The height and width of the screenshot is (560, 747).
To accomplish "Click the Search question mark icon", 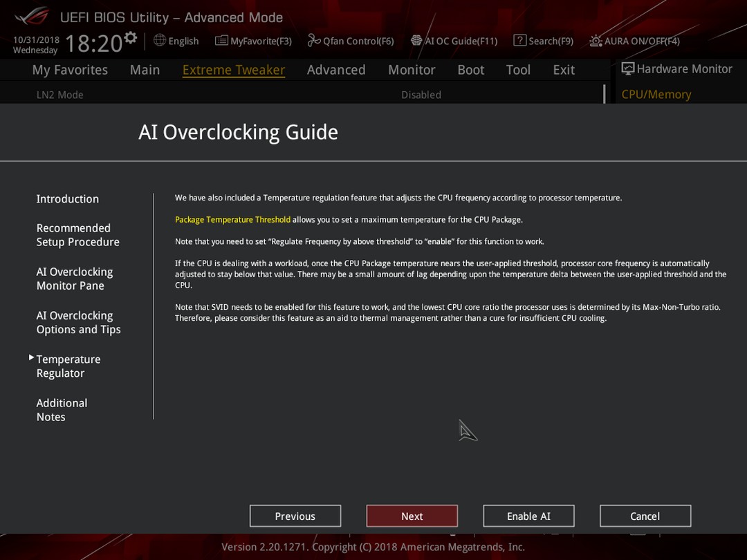I will point(519,41).
